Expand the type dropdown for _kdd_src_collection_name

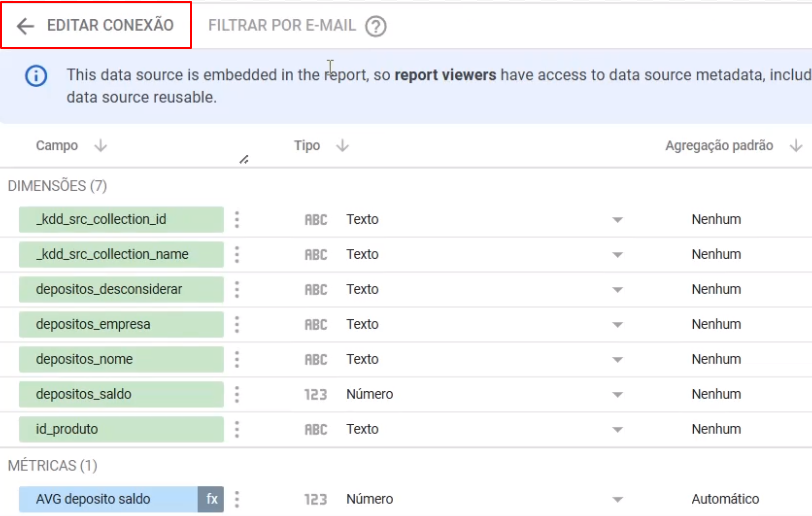pos(617,255)
